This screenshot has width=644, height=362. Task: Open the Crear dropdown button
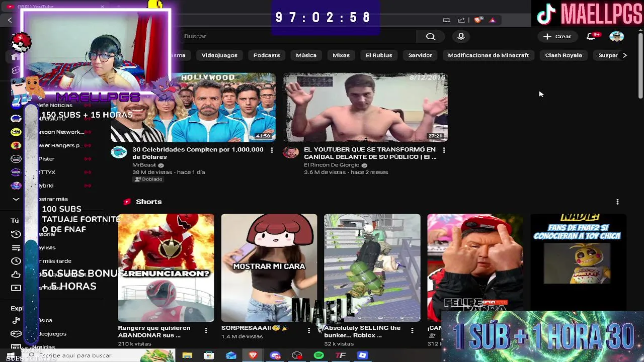557,36
